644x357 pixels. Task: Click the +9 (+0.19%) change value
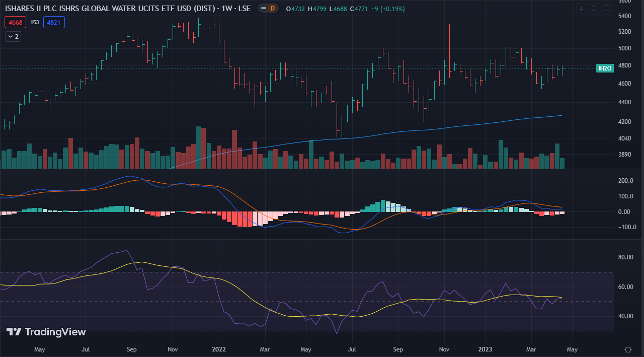click(389, 9)
